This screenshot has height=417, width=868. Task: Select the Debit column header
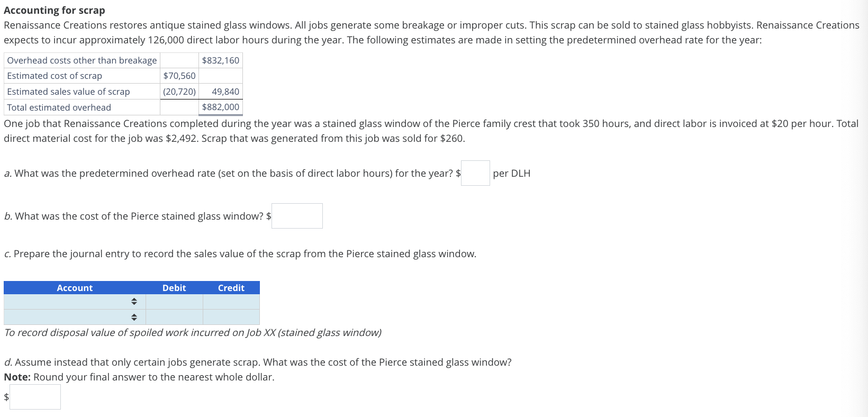pyautogui.click(x=174, y=287)
